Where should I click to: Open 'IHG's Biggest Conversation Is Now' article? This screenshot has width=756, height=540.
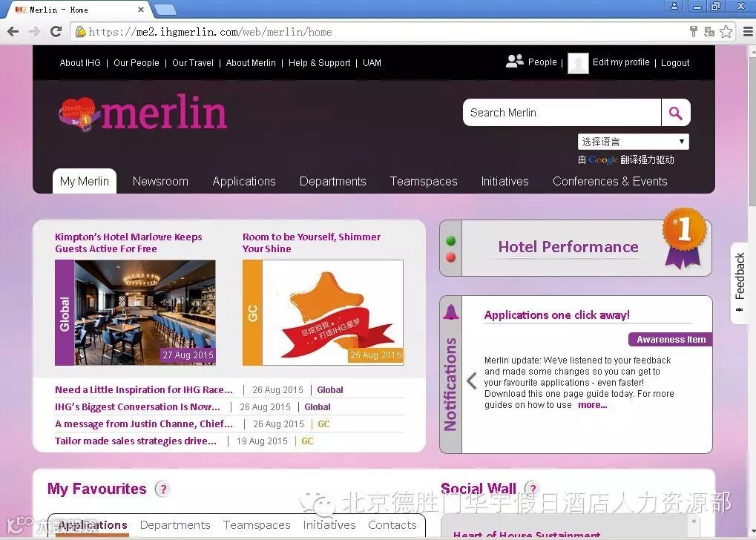click(x=137, y=407)
